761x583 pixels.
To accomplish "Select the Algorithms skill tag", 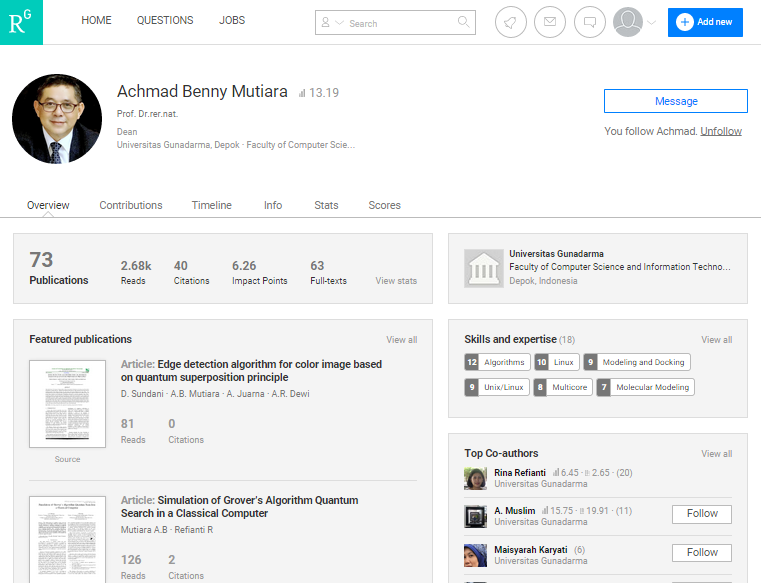I will (497, 362).
